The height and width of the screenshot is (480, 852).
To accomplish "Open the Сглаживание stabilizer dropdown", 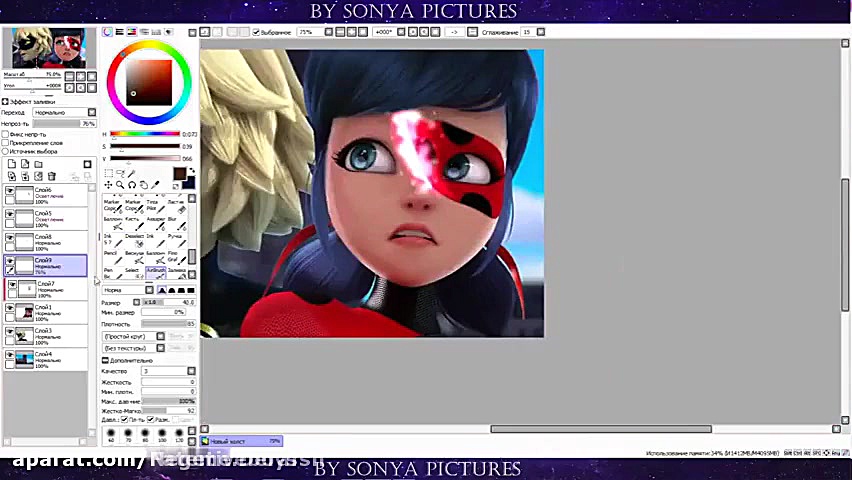I will click(x=541, y=32).
